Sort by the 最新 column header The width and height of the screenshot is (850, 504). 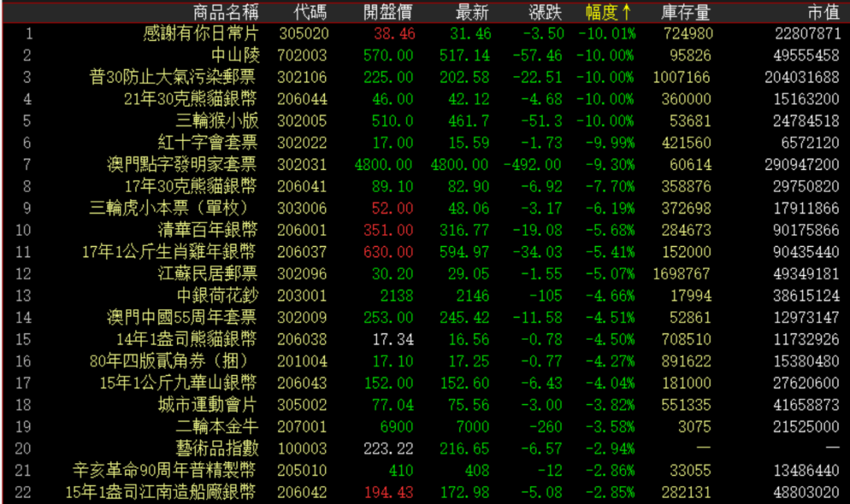click(x=471, y=12)
